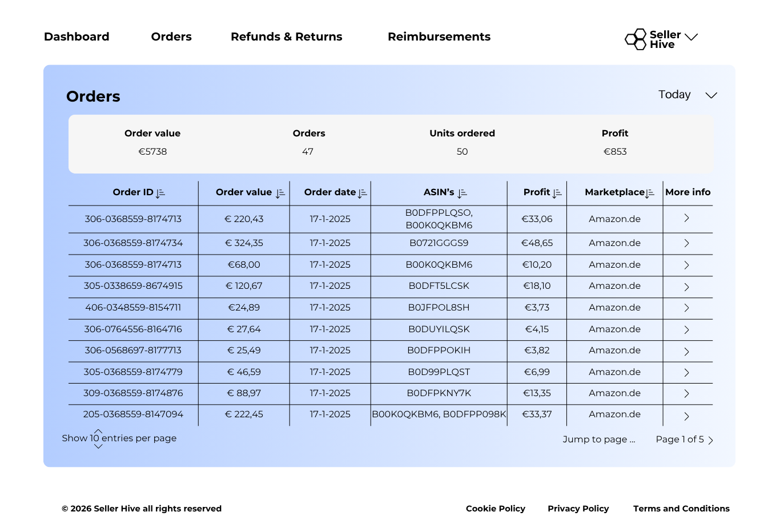Sort the table by ASIN's
780x532 pixels.
[463, 194]
